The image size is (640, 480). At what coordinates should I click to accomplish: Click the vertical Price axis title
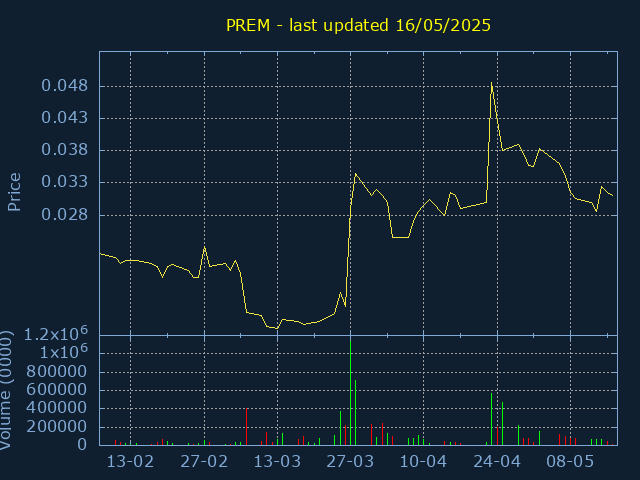14,192
